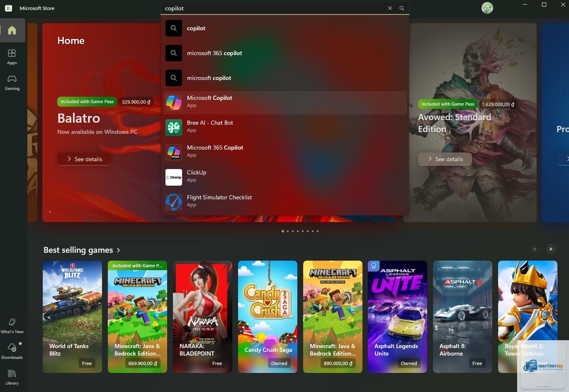Image resolution: width=569 pixels, height=392 pixels.
Task: Open Minecraft Deluxe Collection 890.000,00 card
Action: click(333, 317)
